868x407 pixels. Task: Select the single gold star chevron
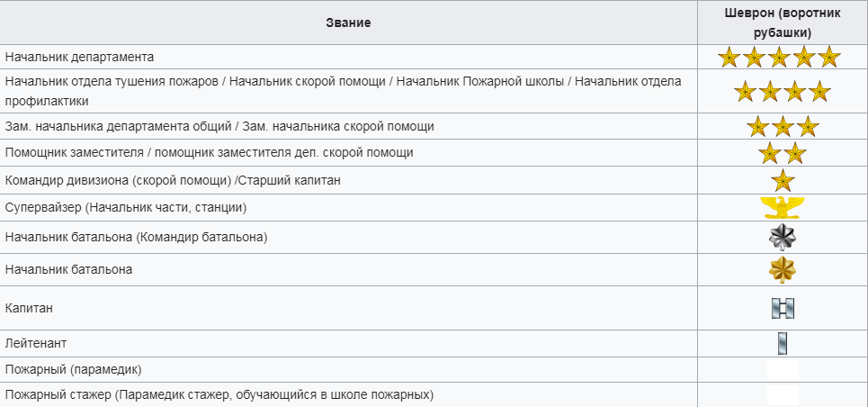783,180
